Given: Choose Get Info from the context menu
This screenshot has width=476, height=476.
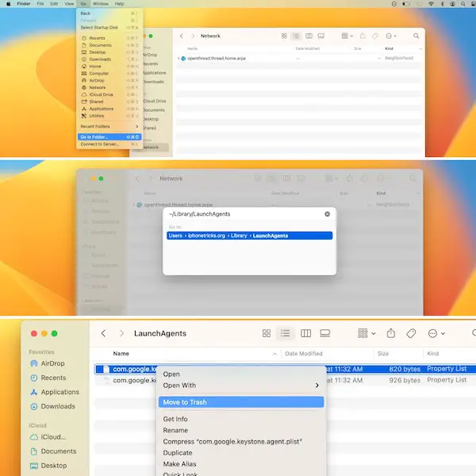Looking at the screenshot, I should (175, 419).
